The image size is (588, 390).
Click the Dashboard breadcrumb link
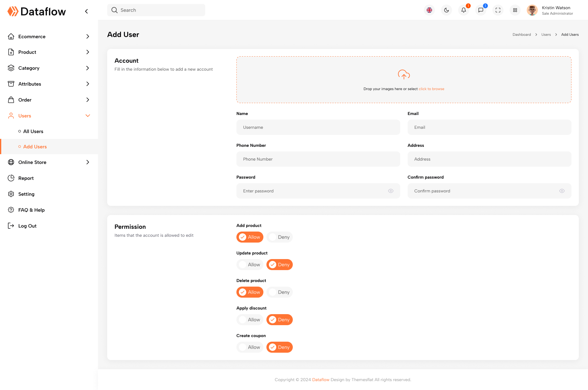pyautogui.click(x=522, y=35)
